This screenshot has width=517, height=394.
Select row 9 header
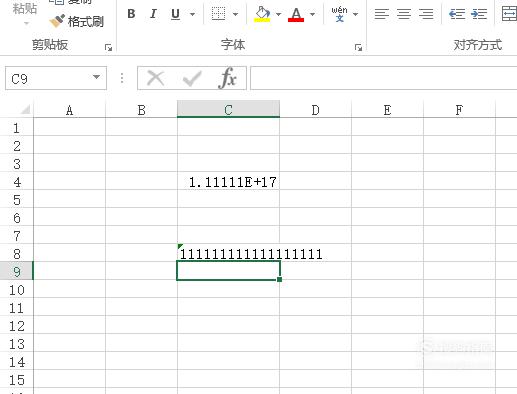(17, 272)
